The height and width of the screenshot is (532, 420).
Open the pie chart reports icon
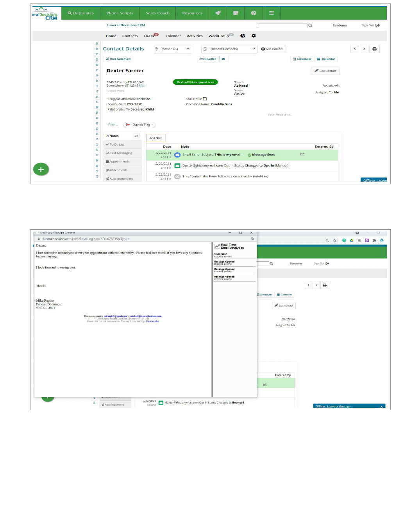pos(243,36)
